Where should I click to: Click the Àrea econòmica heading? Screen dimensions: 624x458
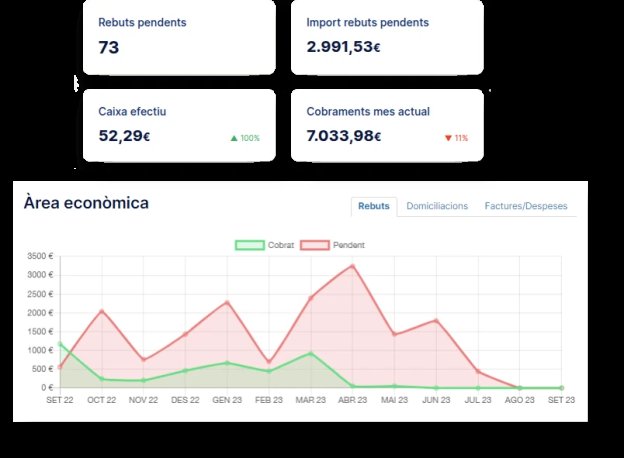pos(86,203)
